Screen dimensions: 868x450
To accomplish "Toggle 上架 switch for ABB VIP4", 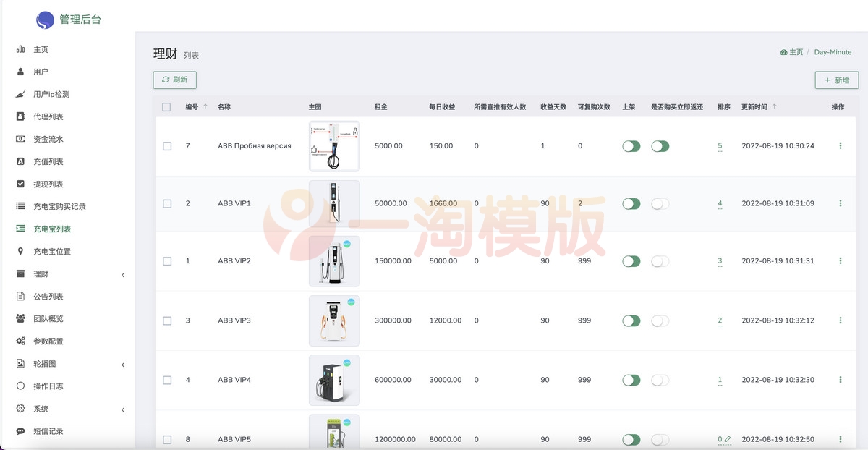I will pos(631,380).
